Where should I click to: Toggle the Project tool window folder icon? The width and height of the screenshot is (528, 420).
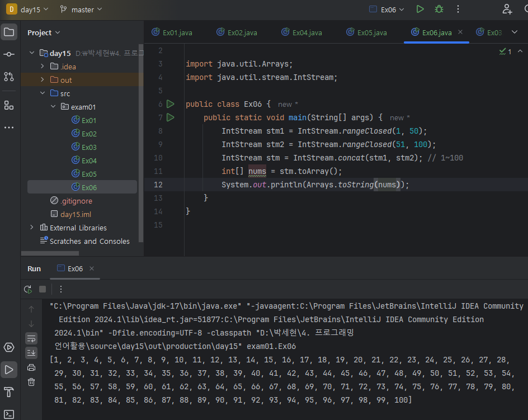[x=9, y=32]
